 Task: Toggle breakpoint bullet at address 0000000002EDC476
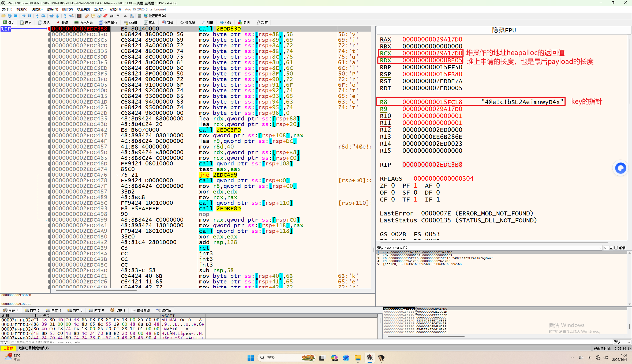[x=49, y=175]
